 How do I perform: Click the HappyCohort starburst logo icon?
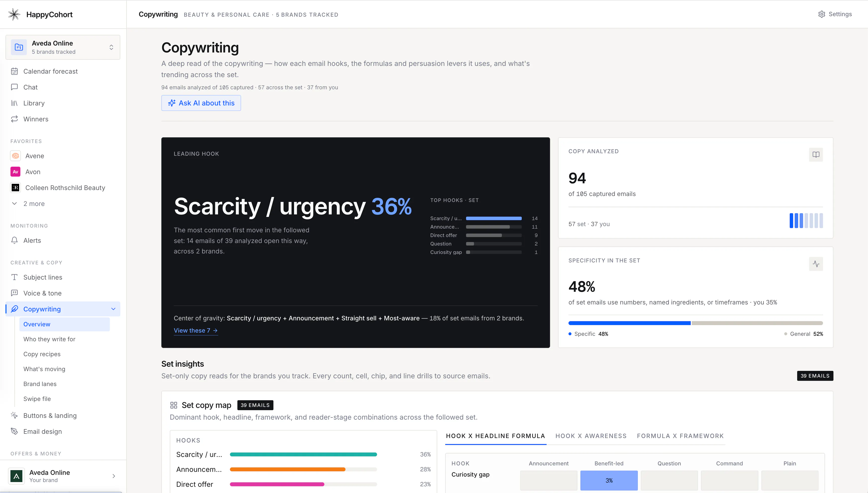[14, 14]
